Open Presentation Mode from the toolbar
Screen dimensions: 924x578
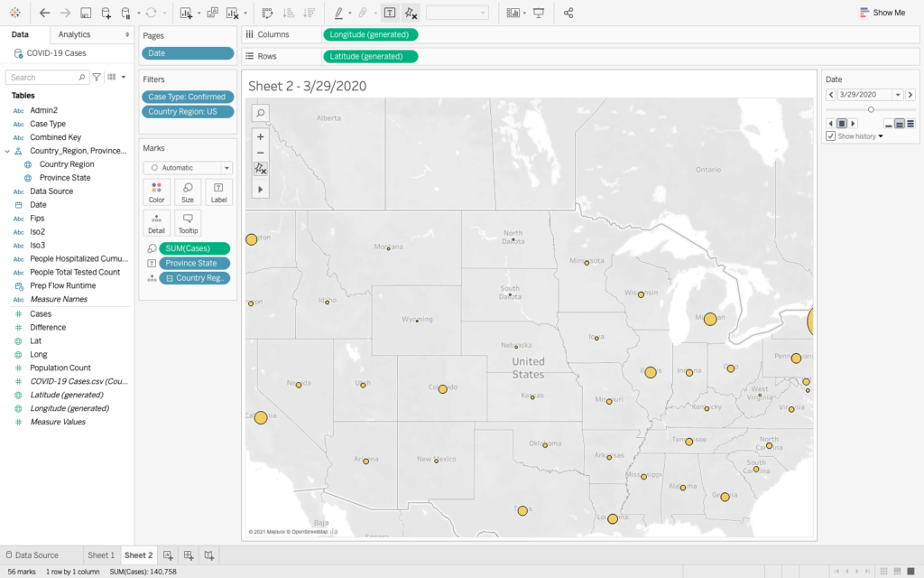[539, 13]
